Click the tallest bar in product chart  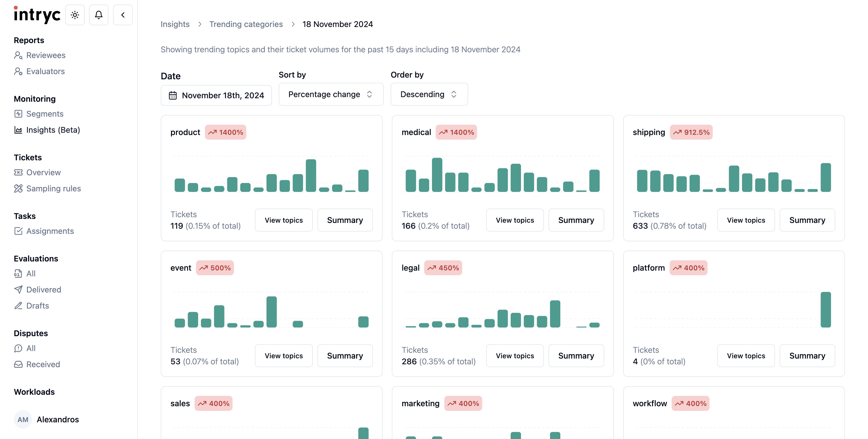pos(311,175)
